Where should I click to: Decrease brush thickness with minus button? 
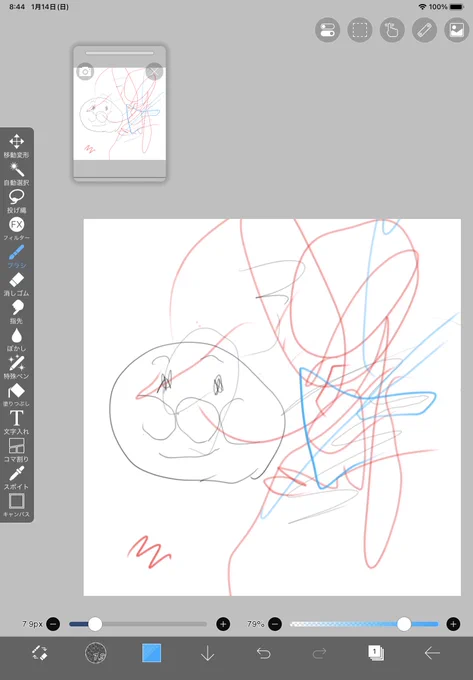(x=53, y=624)
